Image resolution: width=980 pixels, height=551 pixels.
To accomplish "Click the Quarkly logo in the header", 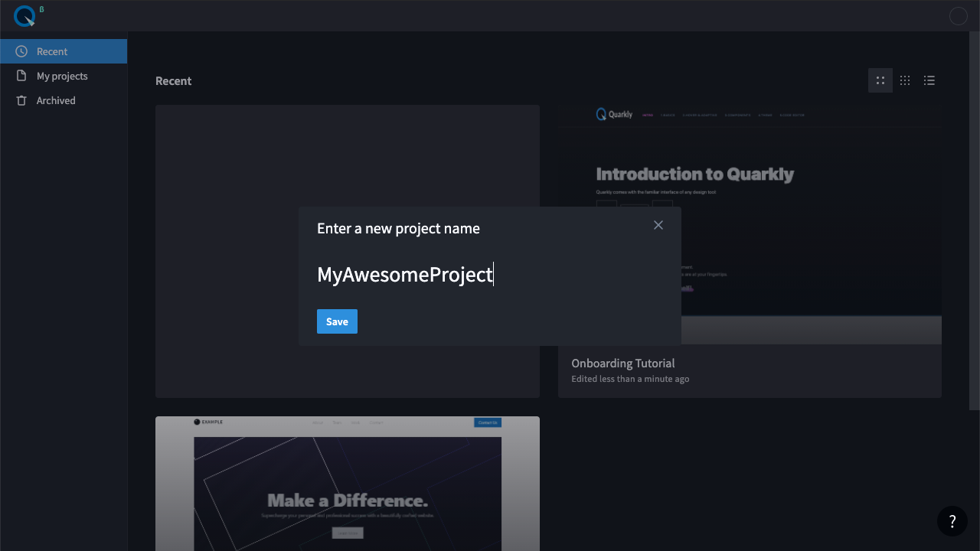I will pos(24,15).
